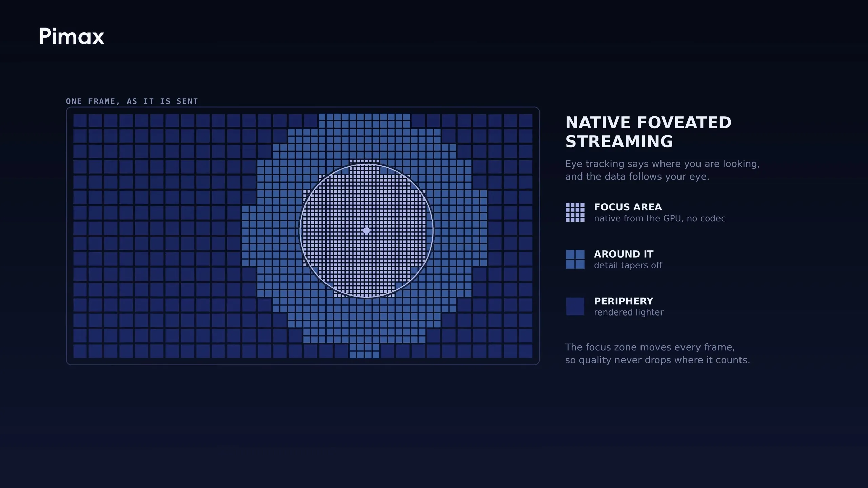Click the 'AROUND IT' legend title
The image size is (868, 488).
click(x=624, y=254)
